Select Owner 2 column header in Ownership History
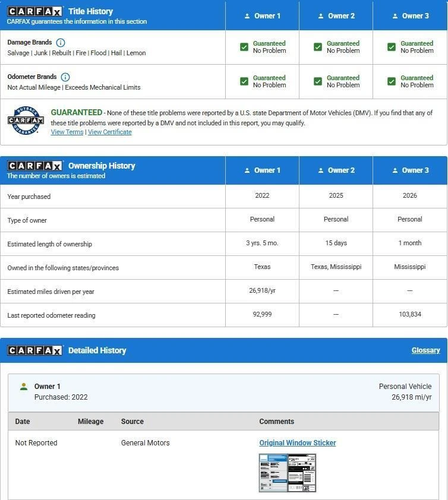This screenshot has height=500, width=448. (x=336, y=170)
